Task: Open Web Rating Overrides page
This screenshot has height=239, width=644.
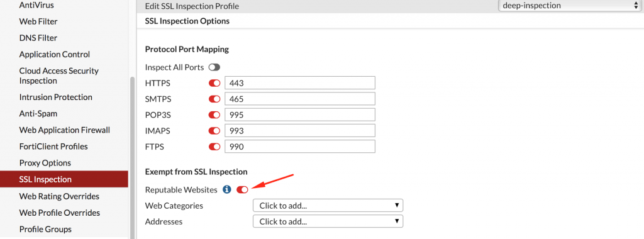Action: 59,196
